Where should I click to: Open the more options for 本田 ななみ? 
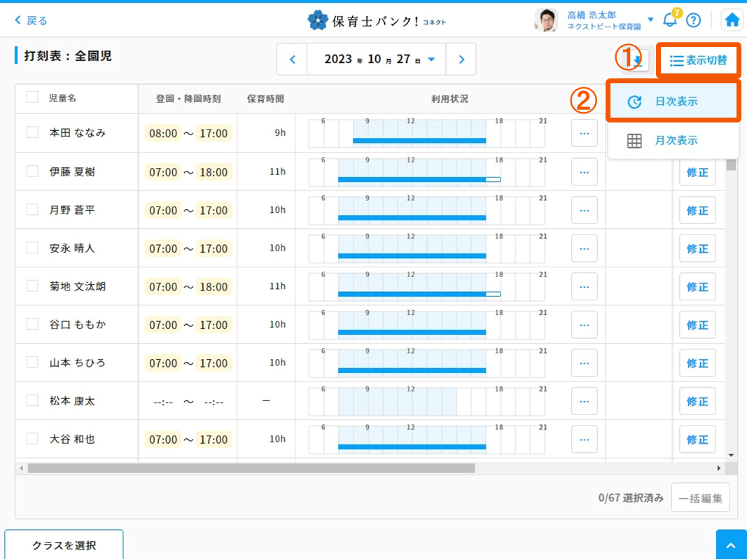point(584,133)
